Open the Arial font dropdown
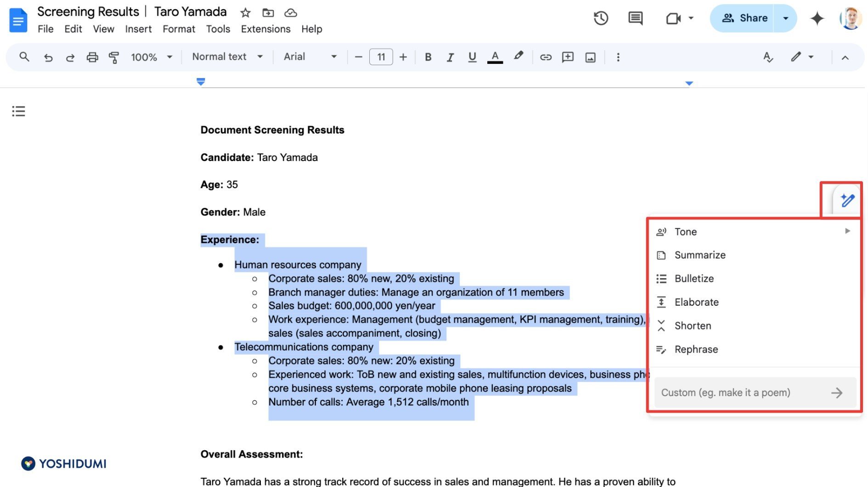This screenshot has width=868, height=487. 310,56
